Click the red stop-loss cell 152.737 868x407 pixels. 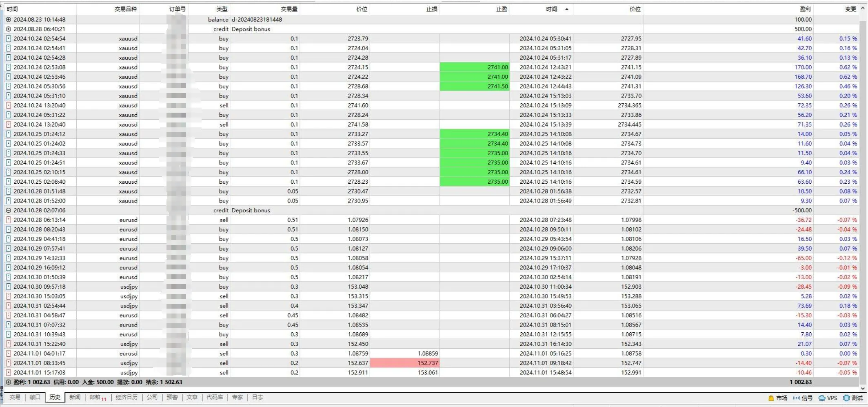[405, 363]
